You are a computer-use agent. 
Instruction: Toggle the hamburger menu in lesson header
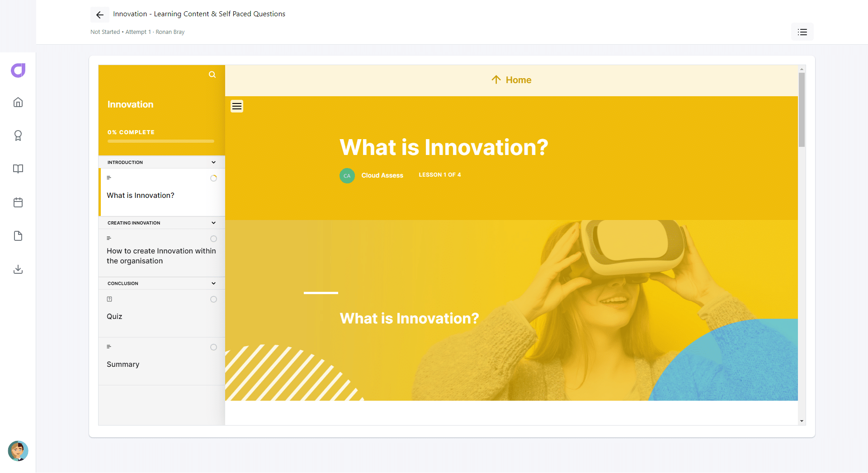[x=237, y=106]
